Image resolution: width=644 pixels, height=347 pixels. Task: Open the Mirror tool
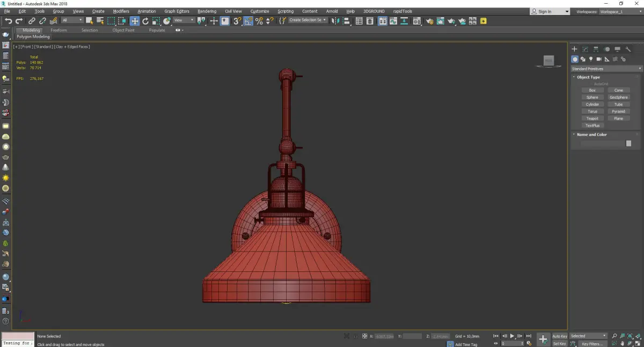335,21
